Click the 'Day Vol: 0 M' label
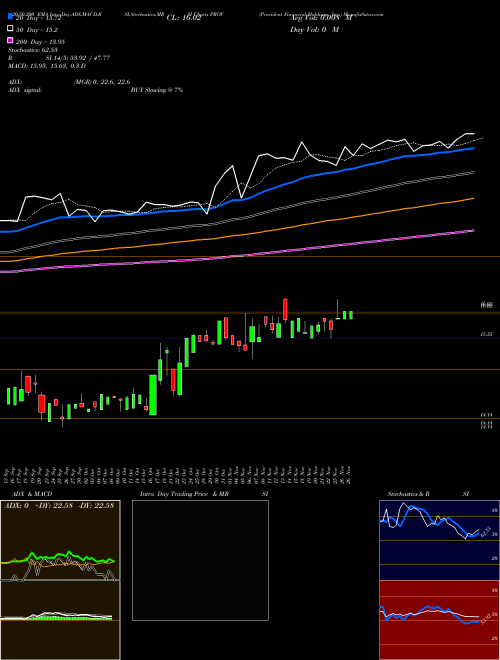Screen dimensions: 500x660 (314, 30)
